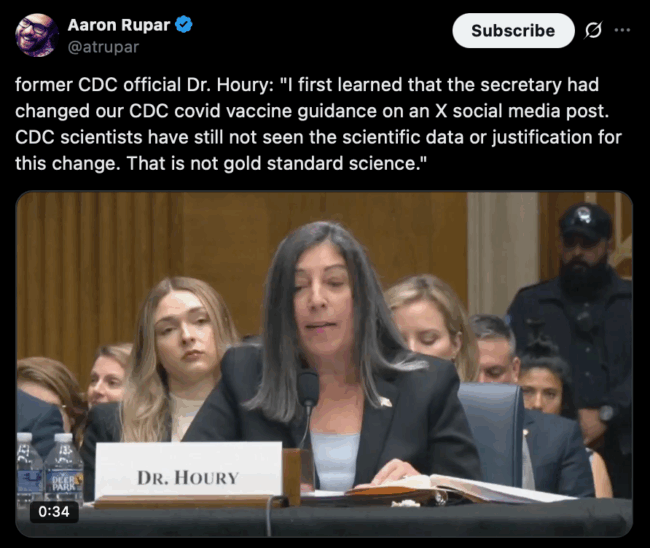Open the three-dot more options menu
650x548 pixels.
click(622, 30)
